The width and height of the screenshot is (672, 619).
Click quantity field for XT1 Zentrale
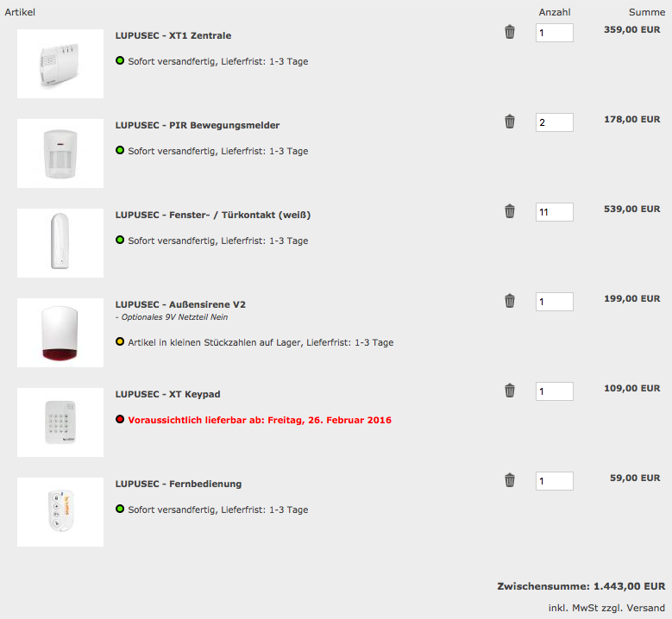point(554,33)
